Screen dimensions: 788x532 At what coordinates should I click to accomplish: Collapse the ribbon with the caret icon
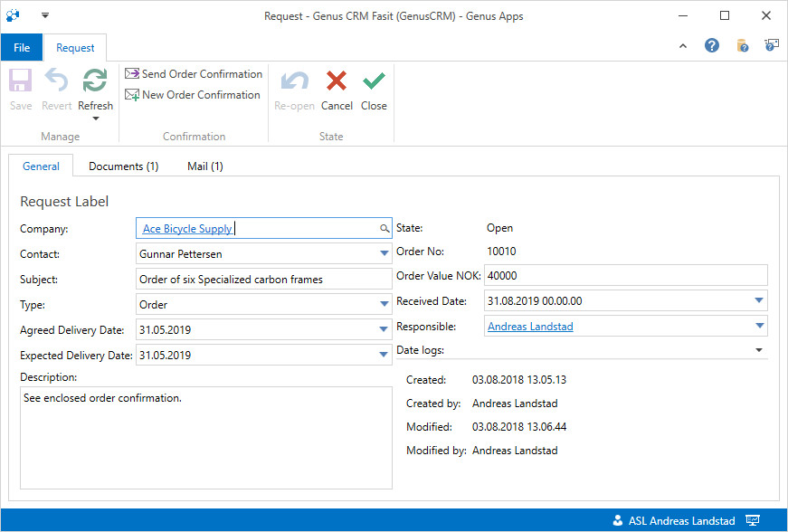click(683, 46)
